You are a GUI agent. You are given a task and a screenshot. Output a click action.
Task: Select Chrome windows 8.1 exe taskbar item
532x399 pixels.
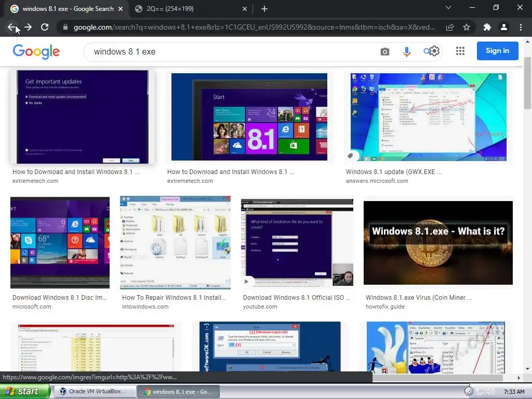[x=179, y=392]
